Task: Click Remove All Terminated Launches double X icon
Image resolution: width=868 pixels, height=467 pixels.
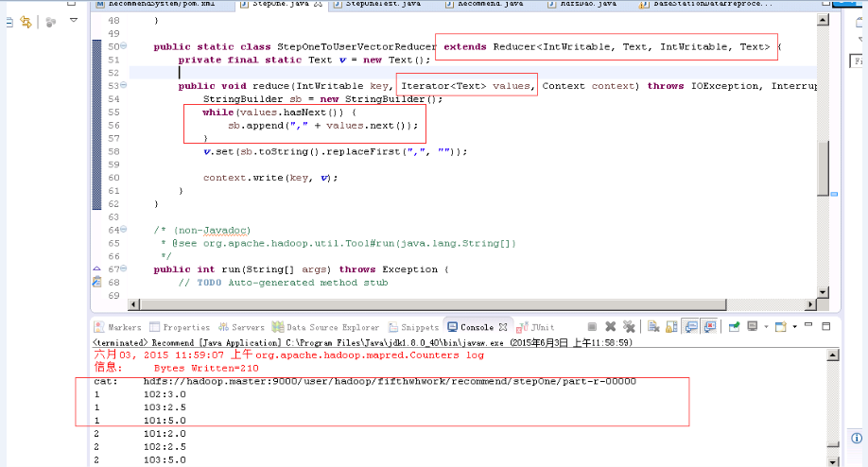Action: [x=628, y=327]
